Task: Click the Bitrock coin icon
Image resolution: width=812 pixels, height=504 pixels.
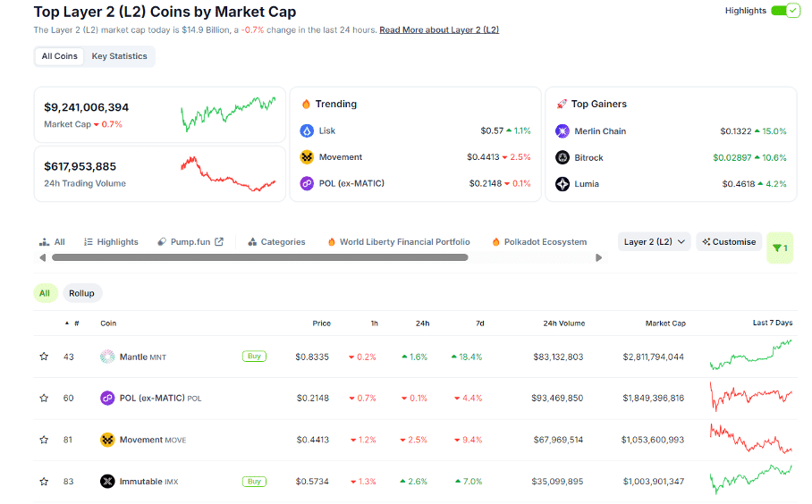Action: (x=562, y=157)
